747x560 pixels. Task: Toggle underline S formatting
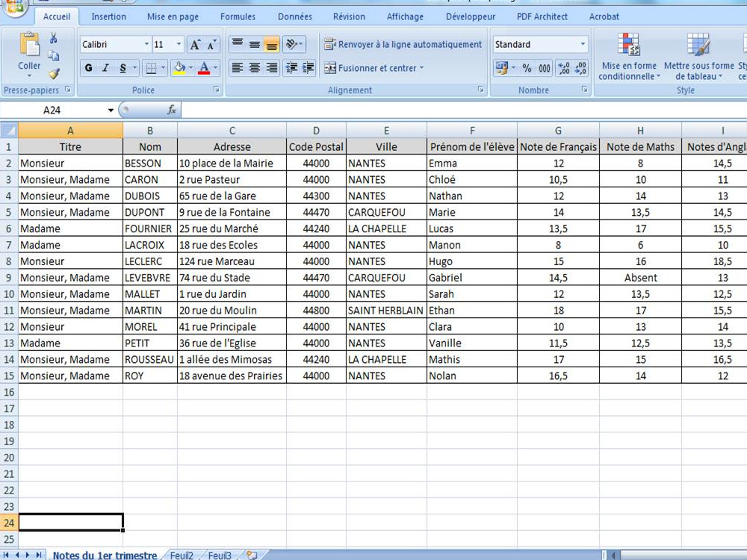point(123,68)
